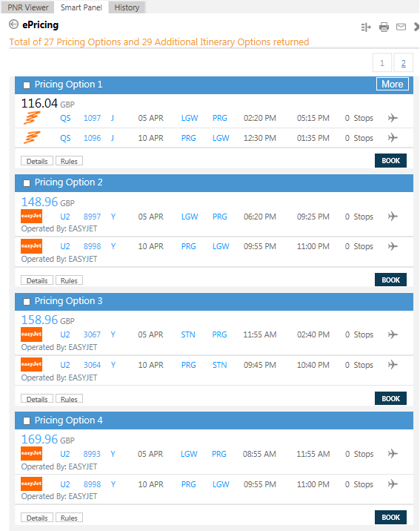The height and width of the screenshot is (531, 420).
Task: Click the split panel icon in toolbar
Action: click(x=366, y=27)
